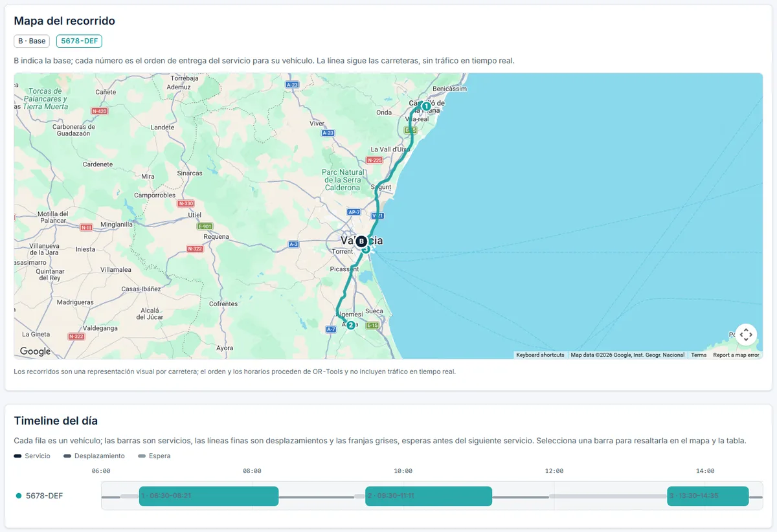The width and height of the screenshot is (777, 532).
Task: Click Requena town label on map
Action: pyautogui.click(x=216, y=237)
